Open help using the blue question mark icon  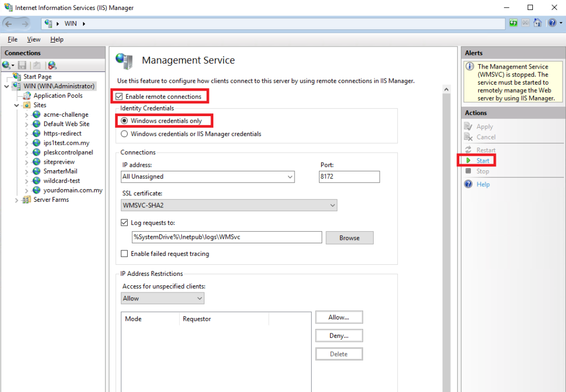click(x=551, y=23)
